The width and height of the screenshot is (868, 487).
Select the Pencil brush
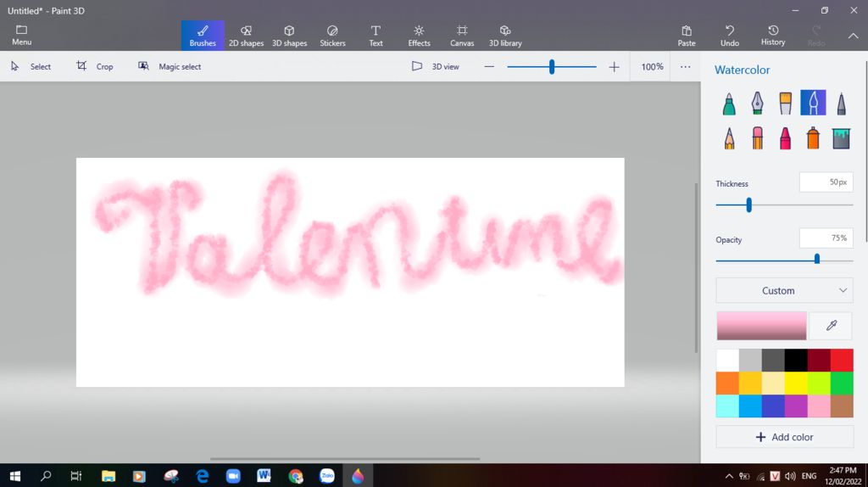(x=729, y=138)
